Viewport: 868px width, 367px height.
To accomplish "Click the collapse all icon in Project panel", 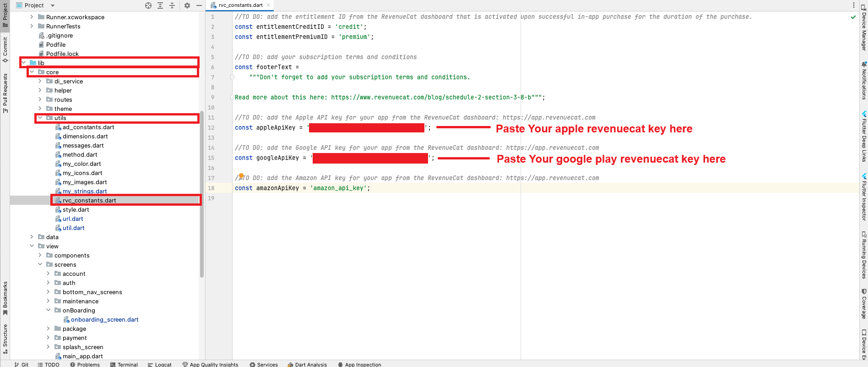I will click(172, 5).
